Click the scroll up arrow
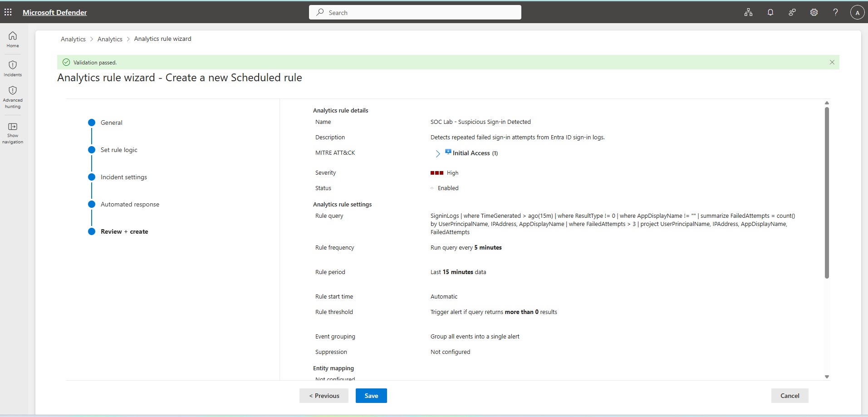 point(827,103)
